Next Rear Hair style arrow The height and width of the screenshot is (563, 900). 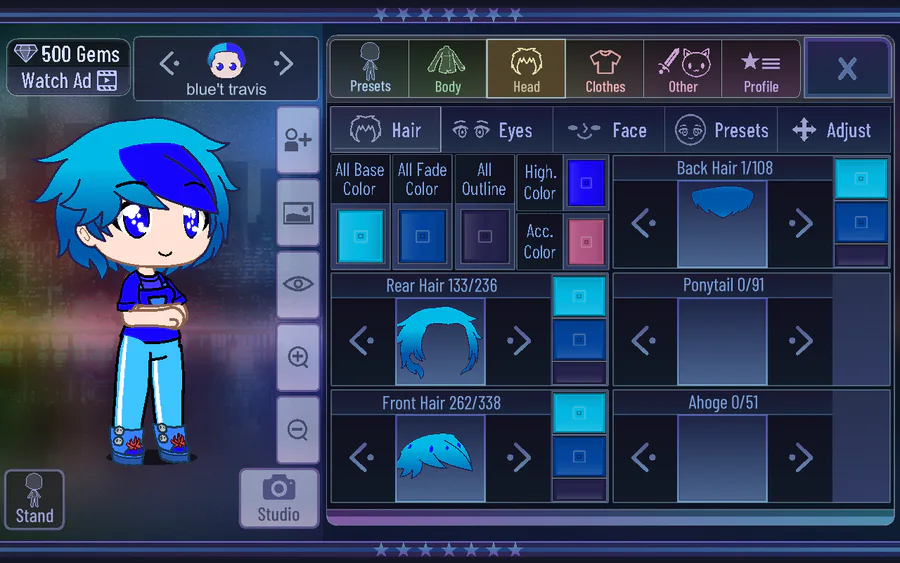[519, 340]
